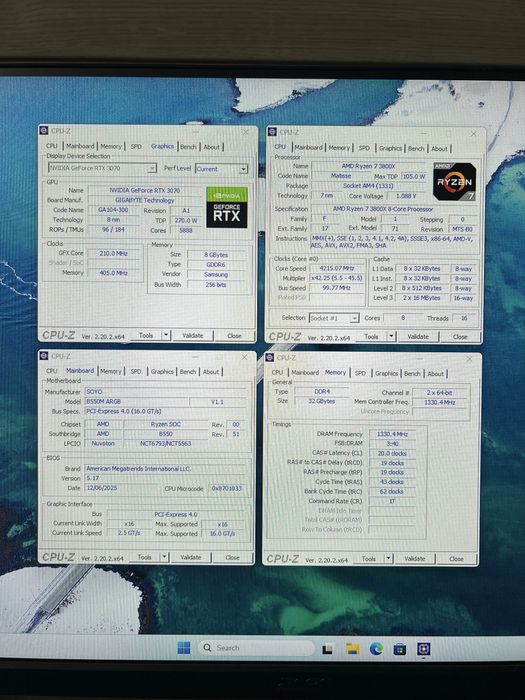
Task: Click the 'American Megatrends International LLC.' BIOS brand
Action: (165, 468)
